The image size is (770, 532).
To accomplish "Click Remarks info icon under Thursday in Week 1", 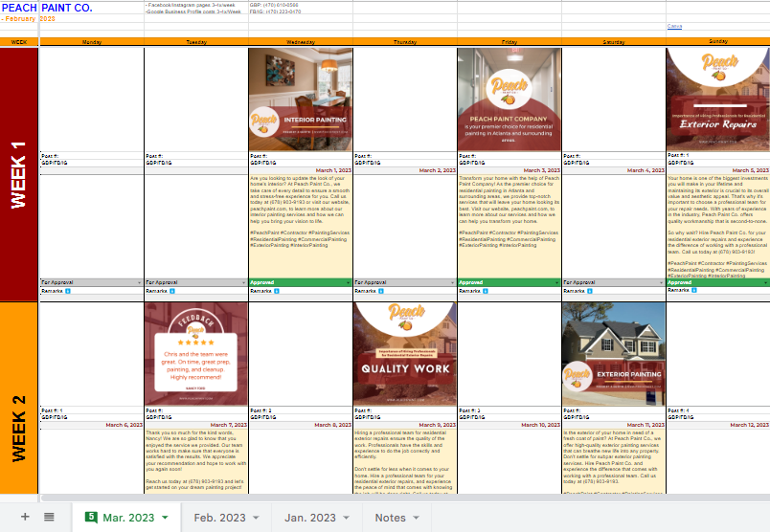I will pos(381,291).
